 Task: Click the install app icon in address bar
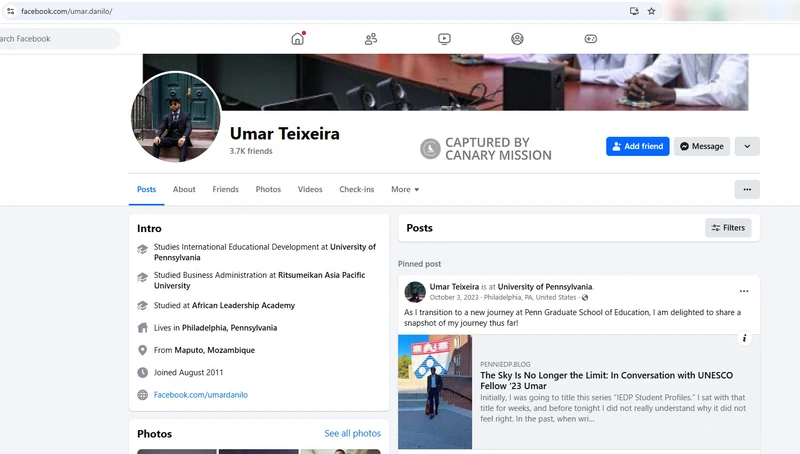point(634,11)
